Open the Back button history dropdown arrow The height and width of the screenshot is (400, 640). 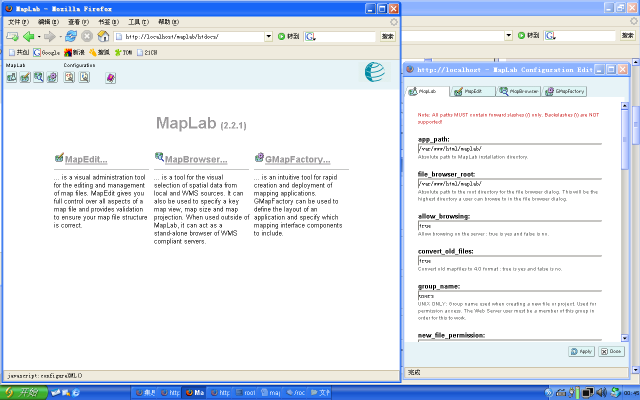pyautogui.click(x=39, y=37)
